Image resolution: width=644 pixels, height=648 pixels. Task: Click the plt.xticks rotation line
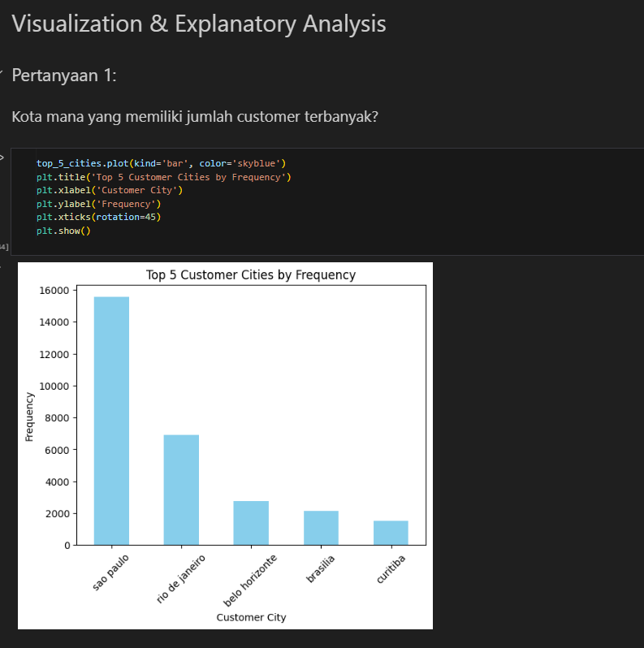98,218
